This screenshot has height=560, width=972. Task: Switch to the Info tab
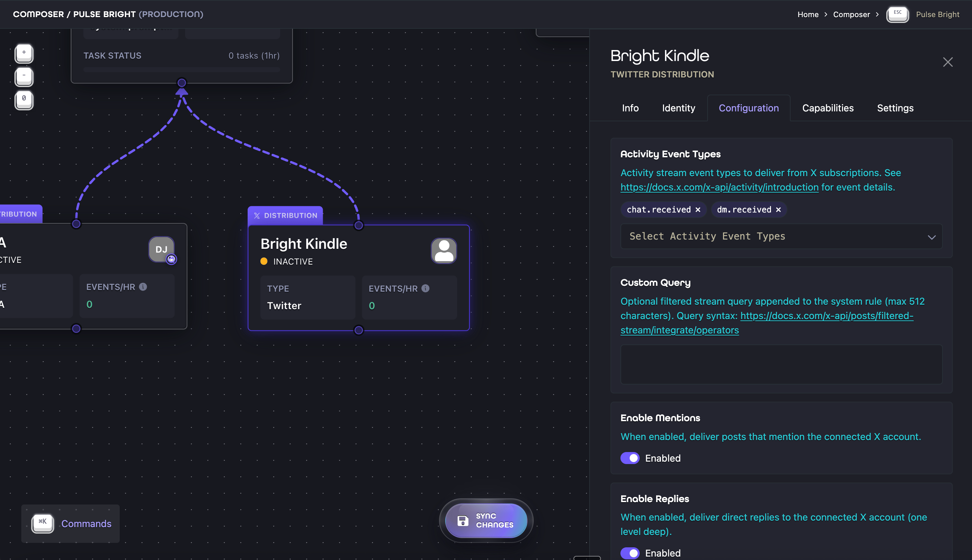[x=630, y=108]
